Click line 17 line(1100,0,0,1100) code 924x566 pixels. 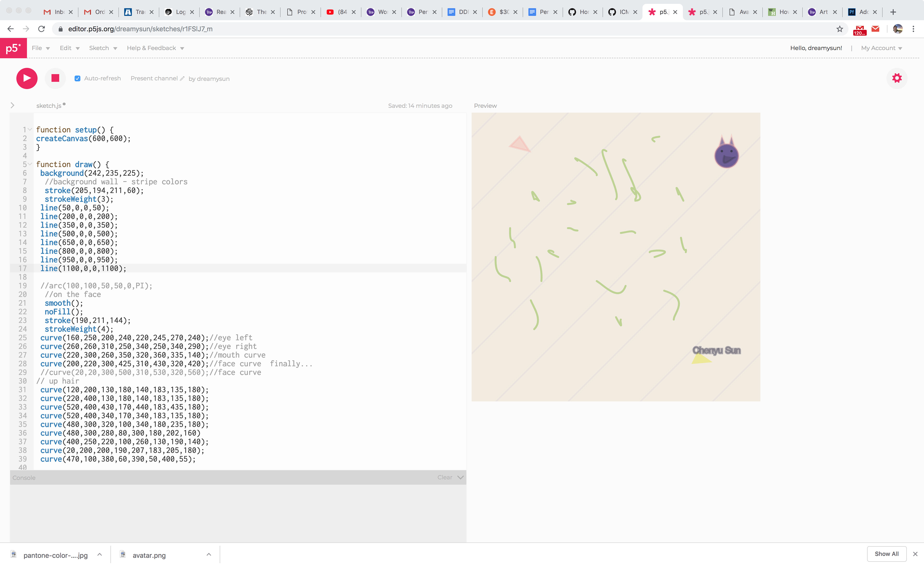(83, 268)
